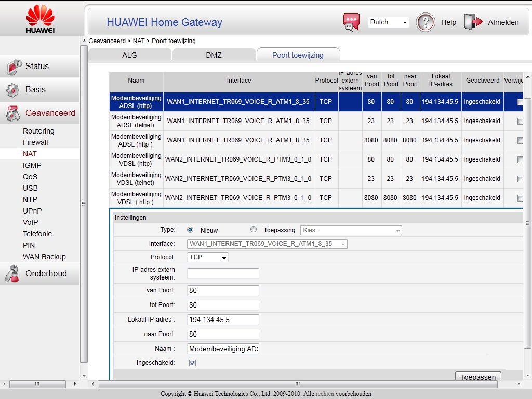Open USB settings
The image size is (532, 399).
pyautogui.click(x=30, y=188)
